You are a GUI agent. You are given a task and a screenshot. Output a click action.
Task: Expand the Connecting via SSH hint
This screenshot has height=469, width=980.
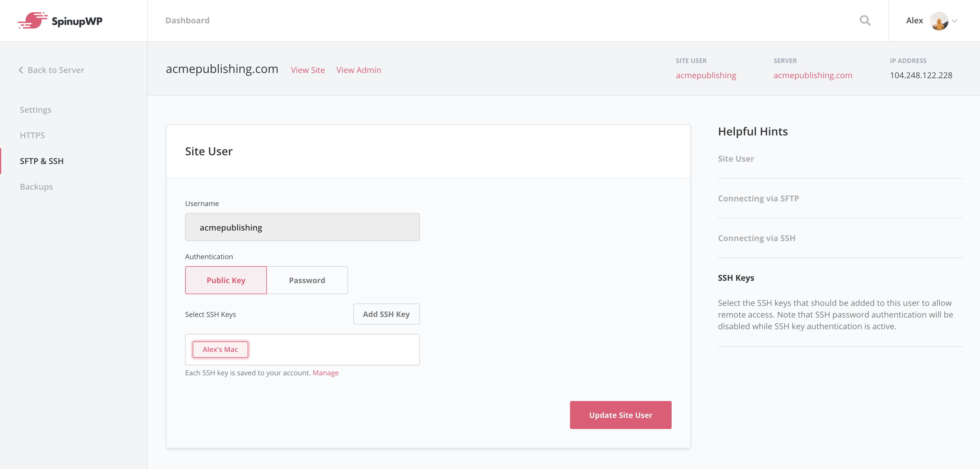coord(756,238)
